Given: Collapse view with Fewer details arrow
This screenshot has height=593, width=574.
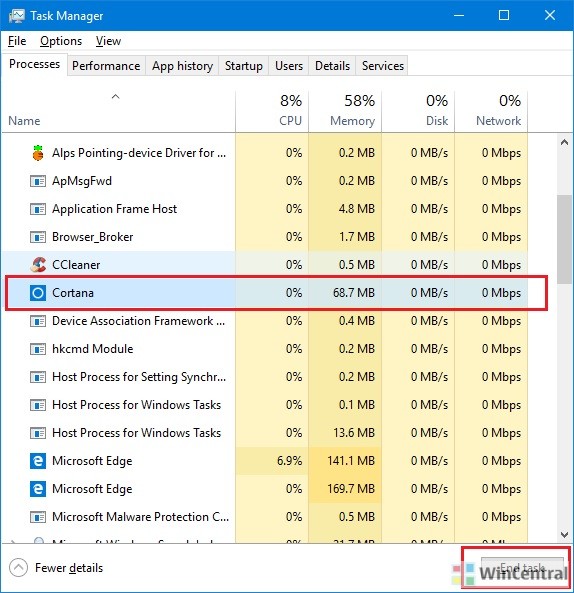Looking at the screenshot, I should [18, 568].
